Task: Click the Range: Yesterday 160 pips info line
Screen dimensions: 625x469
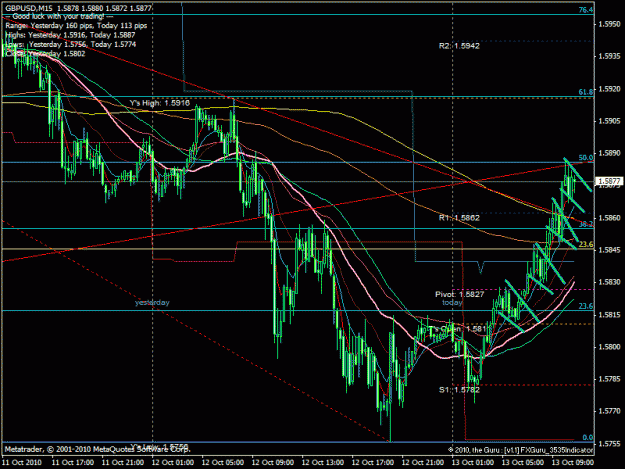Action: (76, 26)
